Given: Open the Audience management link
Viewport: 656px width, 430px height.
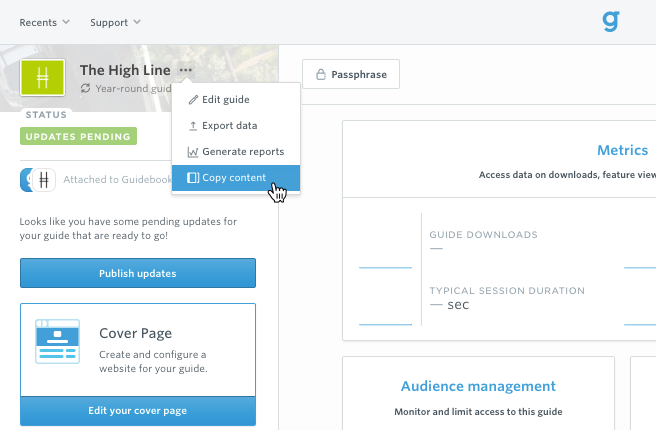Looking at the screenshot, I should pos(478,386).
